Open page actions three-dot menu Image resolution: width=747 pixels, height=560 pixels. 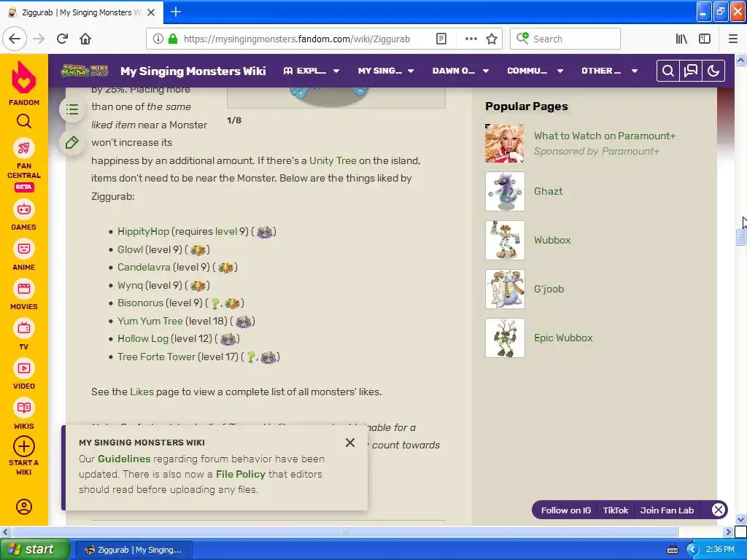pos(471,39)
